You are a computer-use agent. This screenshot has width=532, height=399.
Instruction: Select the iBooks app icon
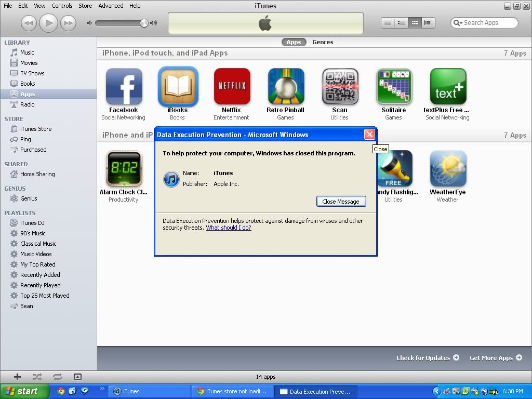pos(178,86)
